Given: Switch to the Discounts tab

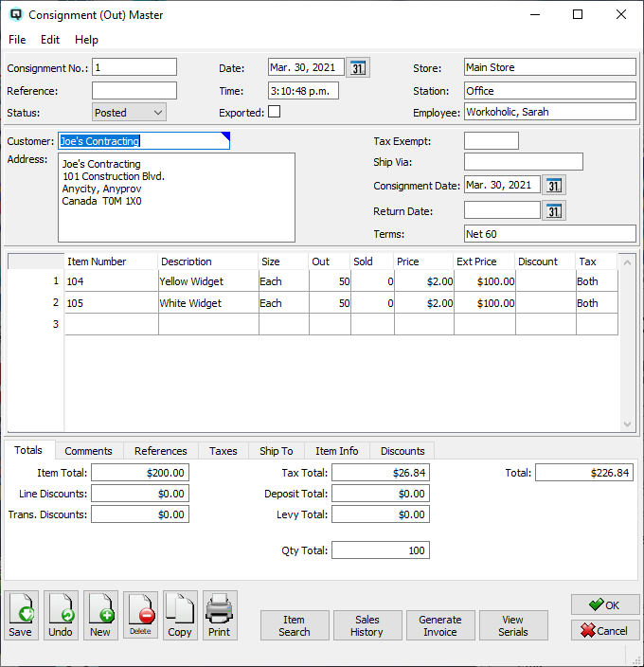Looking at the screenshot, I should point(402,451).
